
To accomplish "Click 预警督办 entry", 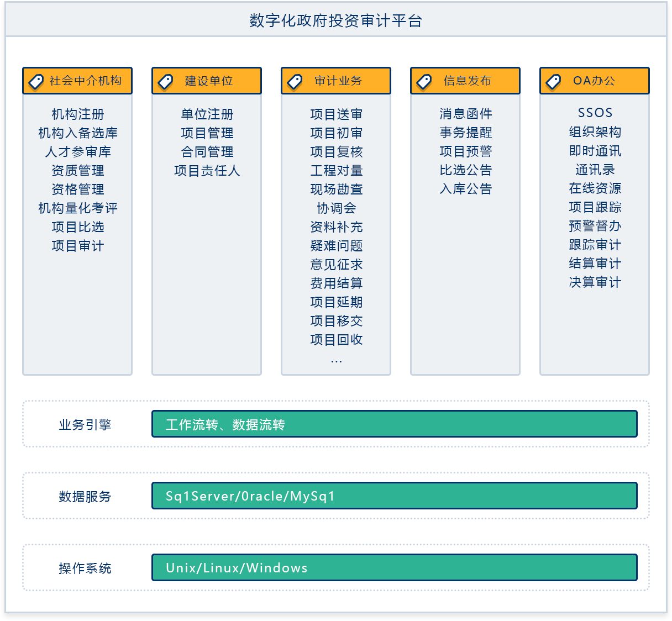I will [x=595, y=226].
